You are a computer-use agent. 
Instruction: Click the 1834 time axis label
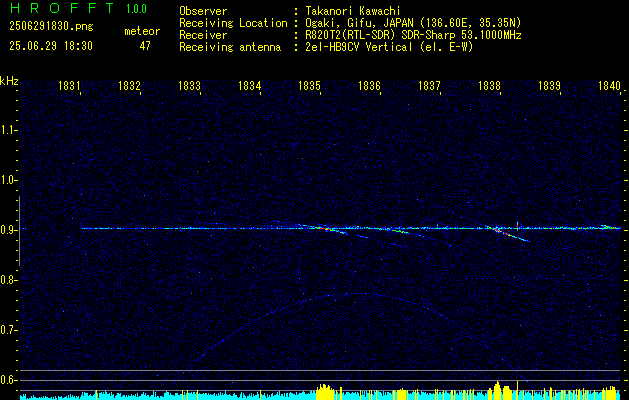pyautogui.click(x=249, y=85)
